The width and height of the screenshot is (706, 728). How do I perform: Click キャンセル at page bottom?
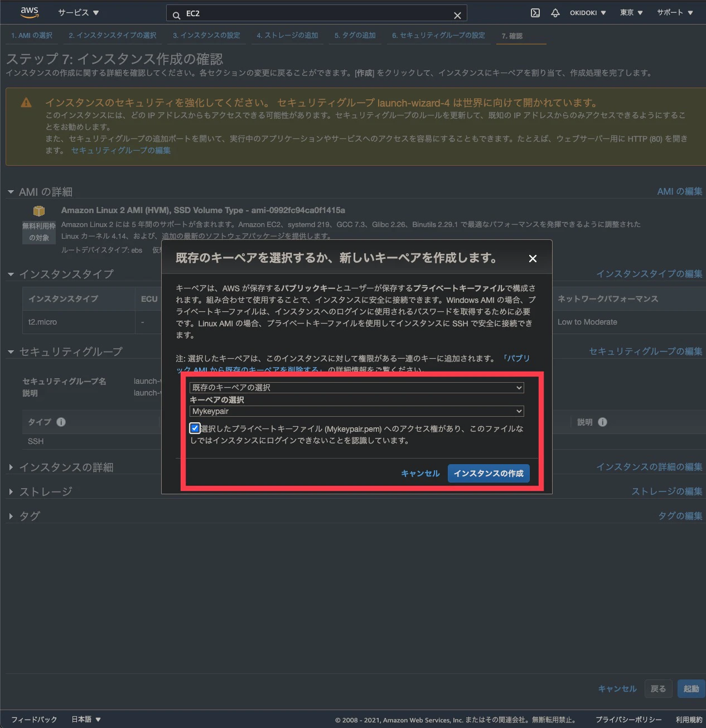pyautogui.click(x=617, y=689)
